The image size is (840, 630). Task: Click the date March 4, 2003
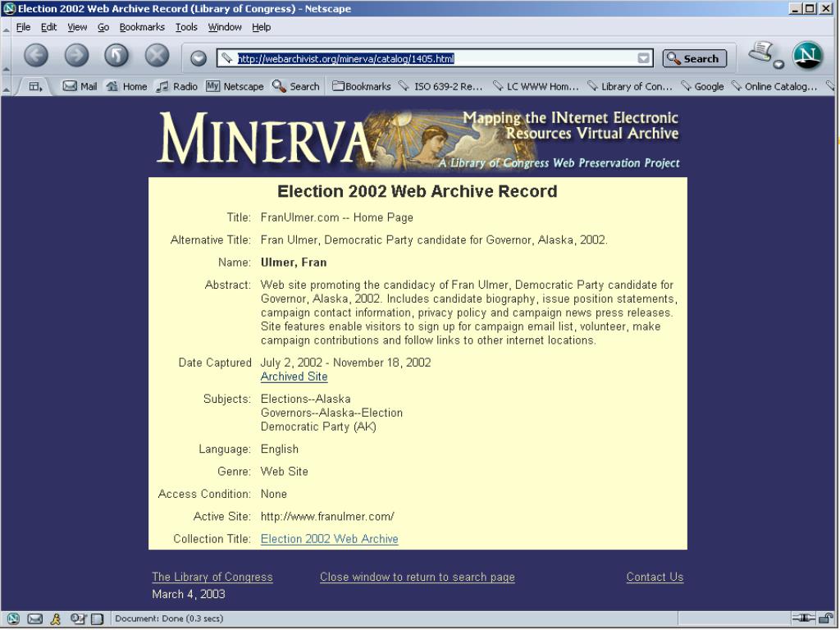coord(189,594)
